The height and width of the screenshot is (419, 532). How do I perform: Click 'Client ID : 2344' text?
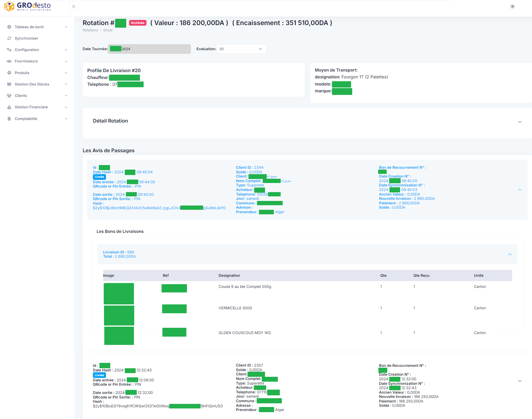[250, 168]
